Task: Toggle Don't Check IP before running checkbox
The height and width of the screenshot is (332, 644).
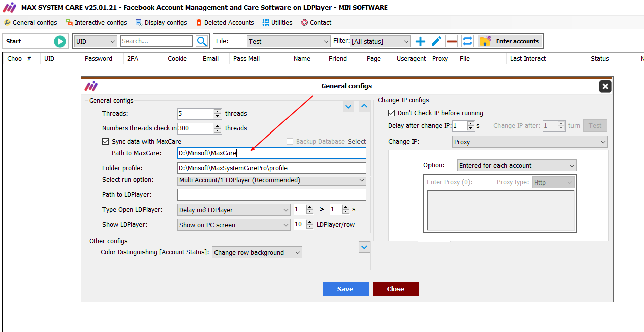Action: click(392, 113)
